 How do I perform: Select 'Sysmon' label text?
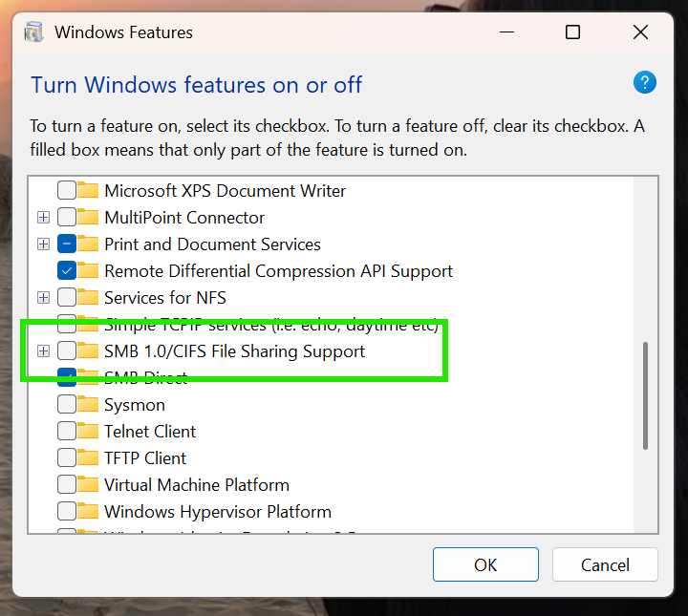[x=135, y=405]
